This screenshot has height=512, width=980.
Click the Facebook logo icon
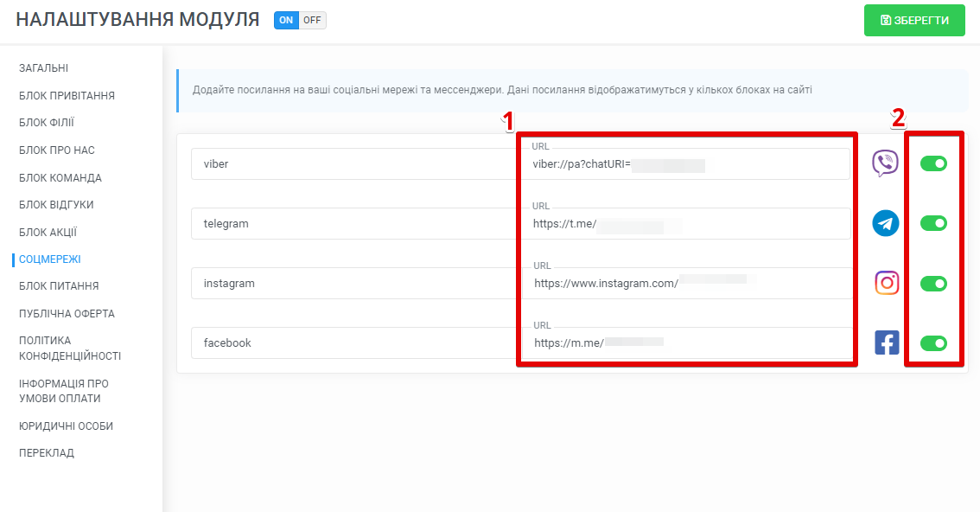[887, 342]
